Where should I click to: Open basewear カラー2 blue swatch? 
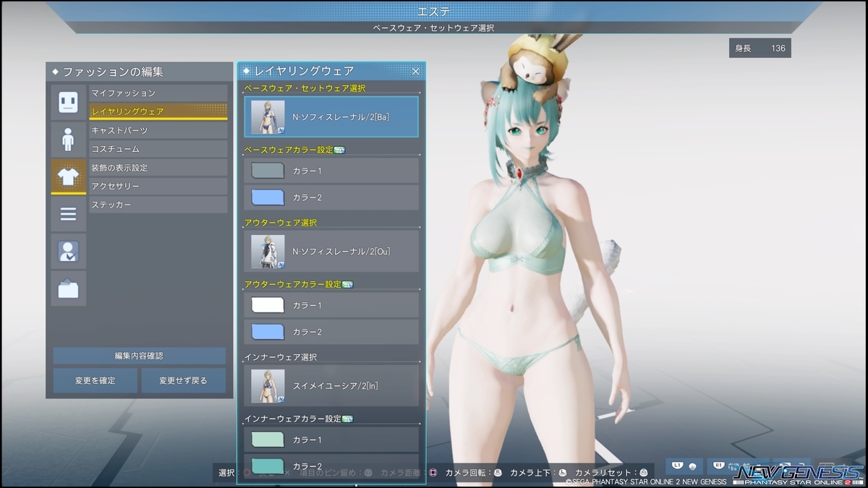coord(268,197)
